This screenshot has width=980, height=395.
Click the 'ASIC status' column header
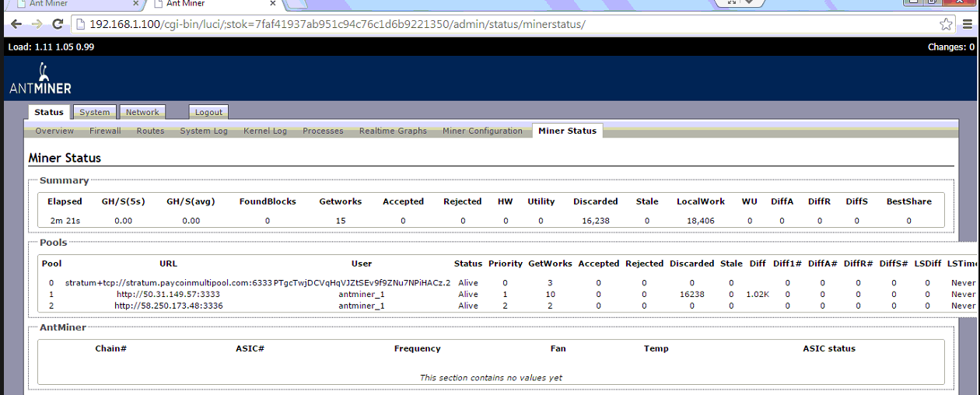[829, 348]
